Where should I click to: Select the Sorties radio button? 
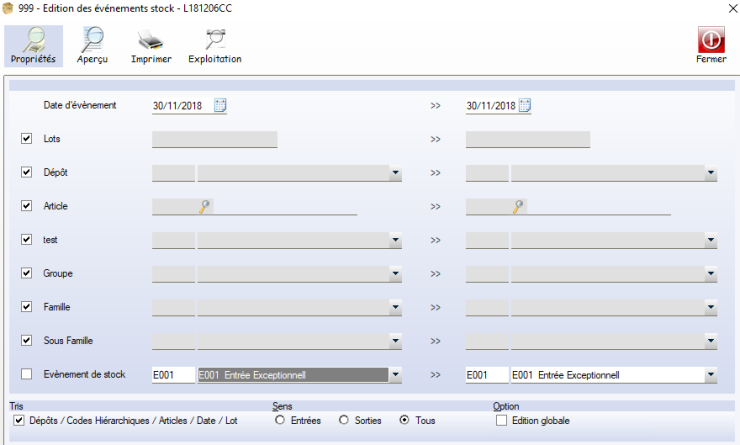(x=345, y=421)
